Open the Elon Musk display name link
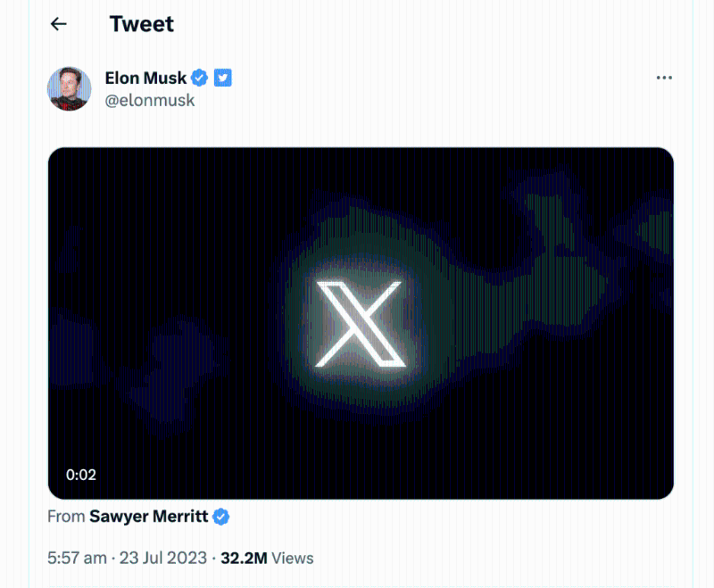Image resolution: width=714 pixels, height=588 pixels. [x=145, y=79]
